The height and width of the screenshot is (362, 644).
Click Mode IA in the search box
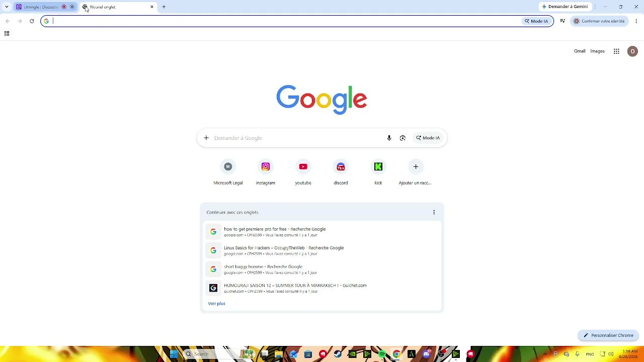428,138
